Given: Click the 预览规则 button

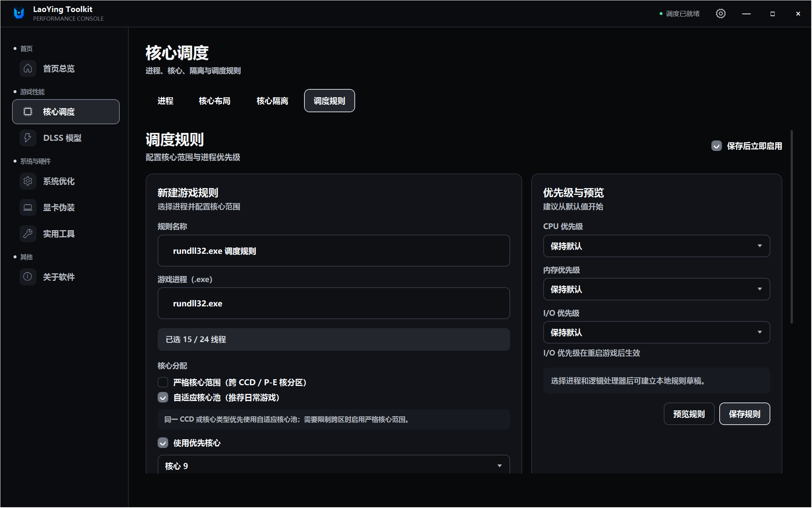Looking at the screenshot, I should click(x=689, y=414).
